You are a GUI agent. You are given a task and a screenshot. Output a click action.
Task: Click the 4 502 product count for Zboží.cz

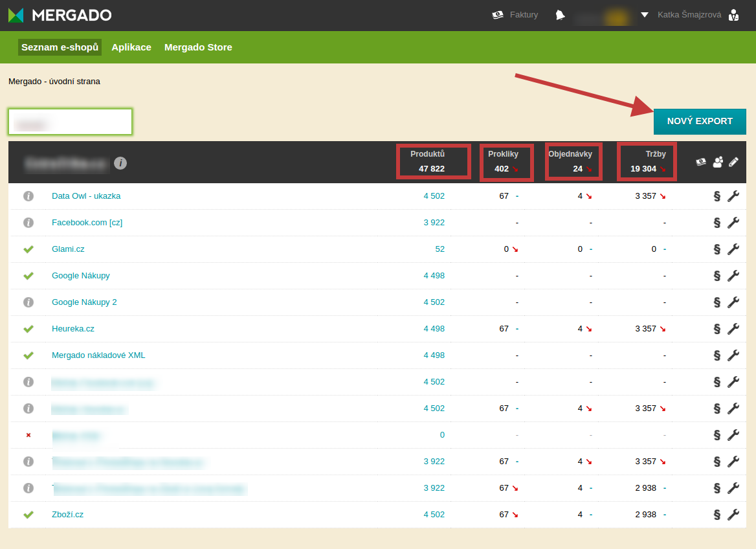(x=434, y=514)
